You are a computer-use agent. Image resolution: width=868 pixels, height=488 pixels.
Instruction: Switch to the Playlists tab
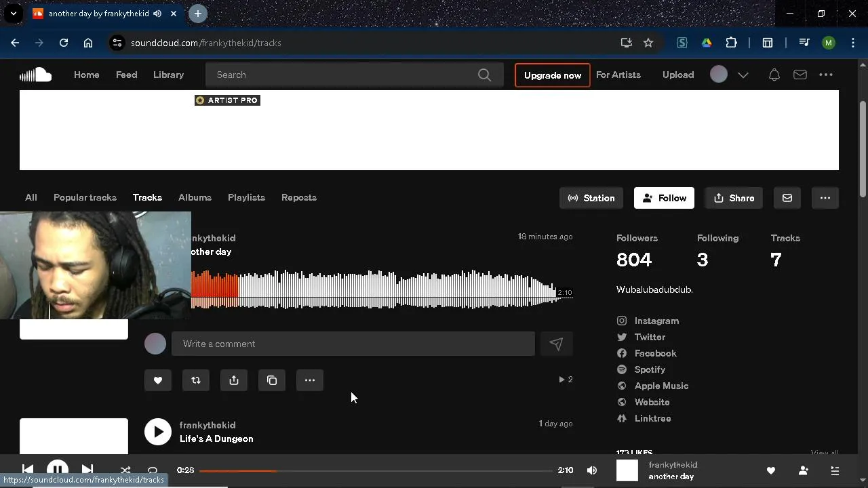(246, 197)
